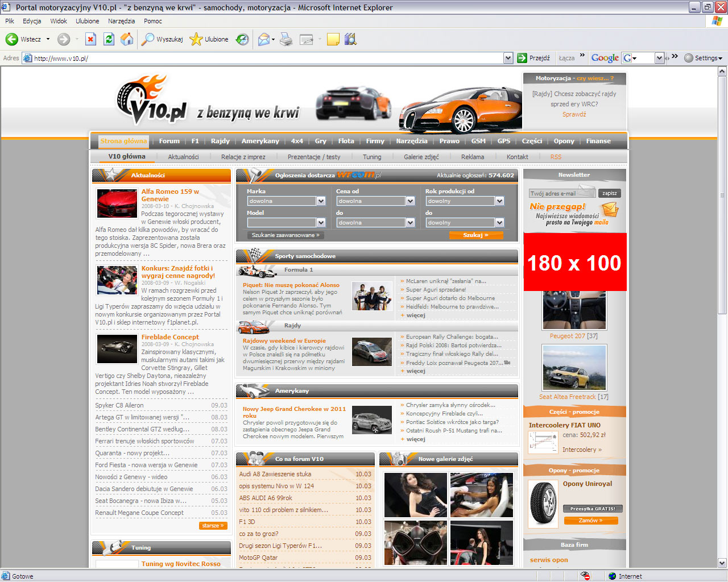Open the yellow note Discuss icon
Screen dimensions: 728x582
[333, 39]
